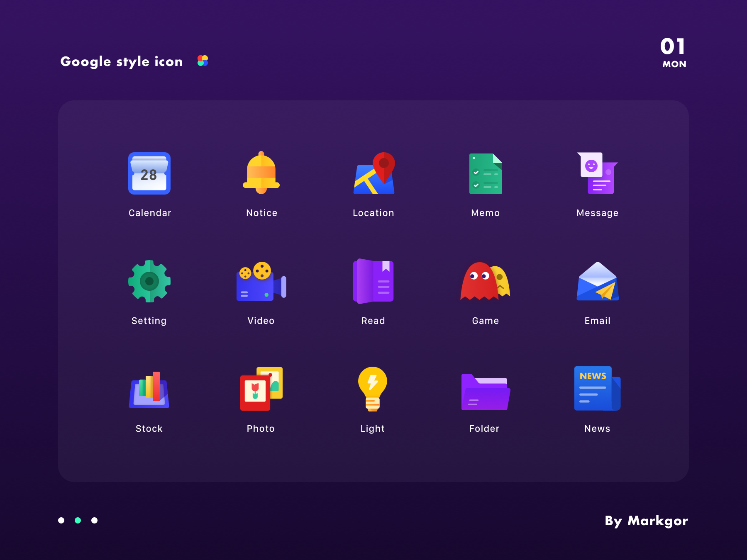Click the Stock label text
This screenshot has height=560, width=747.
[149, 429]
